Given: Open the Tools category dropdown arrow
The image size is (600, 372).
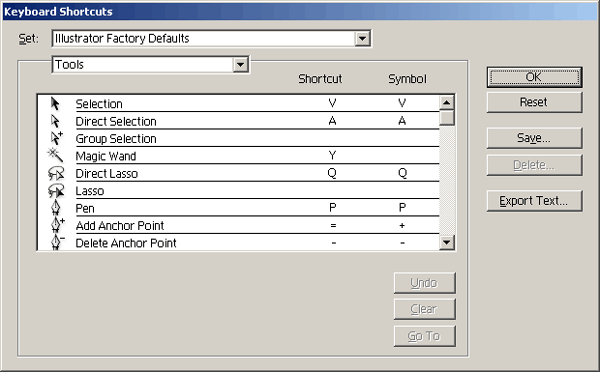Looking at the screenshot, I should (240, 65).
